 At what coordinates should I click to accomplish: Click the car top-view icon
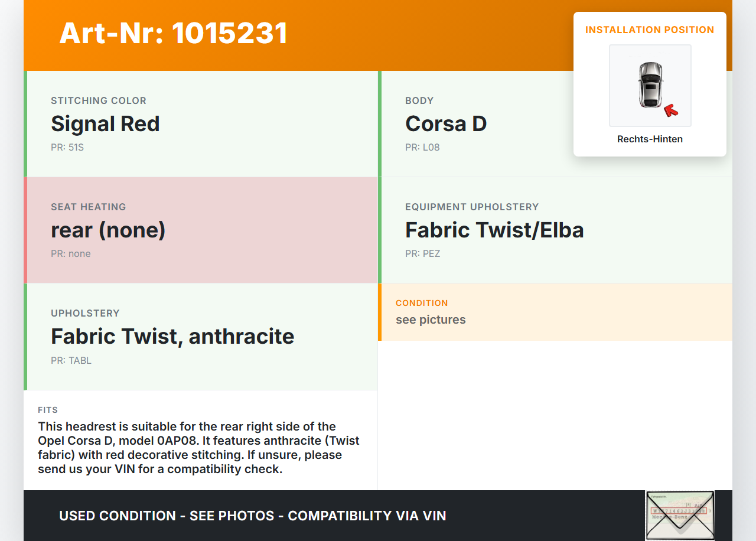point(650,84)
